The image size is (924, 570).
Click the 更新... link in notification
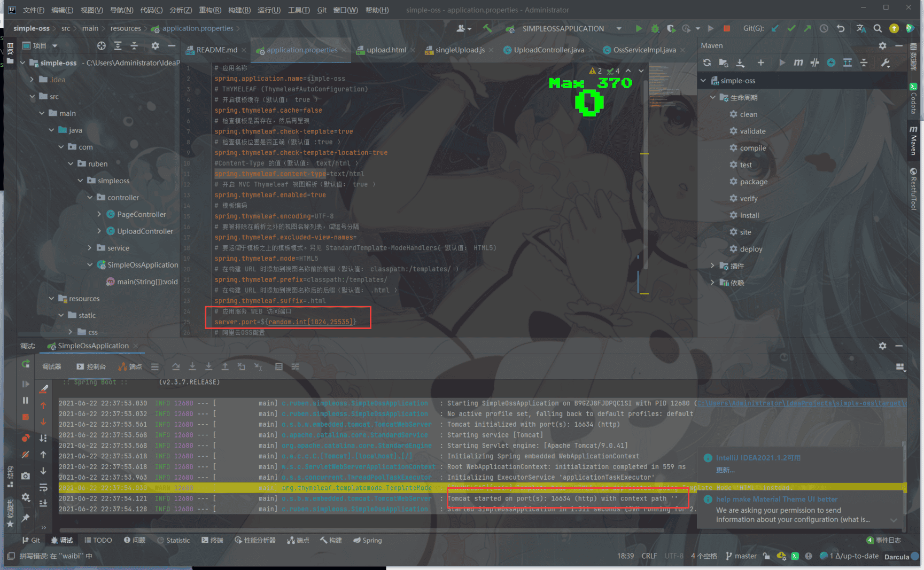click(725, 470)
